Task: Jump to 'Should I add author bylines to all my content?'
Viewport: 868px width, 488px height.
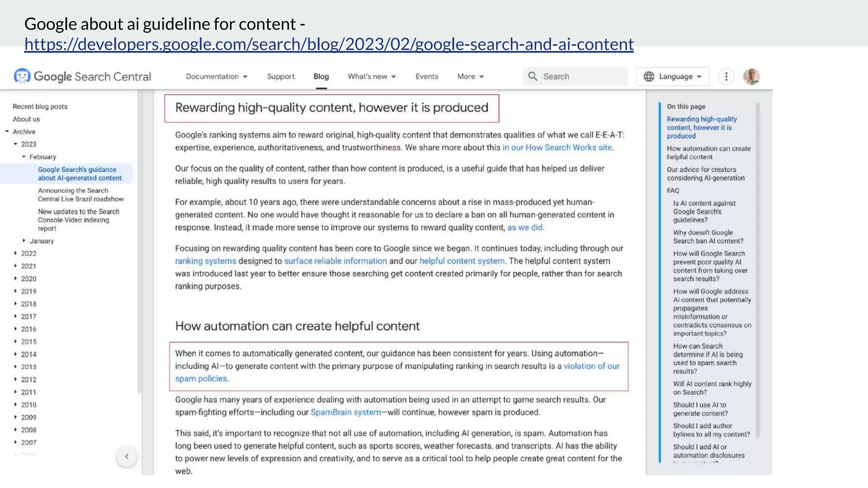Action: tap(711, 430)
